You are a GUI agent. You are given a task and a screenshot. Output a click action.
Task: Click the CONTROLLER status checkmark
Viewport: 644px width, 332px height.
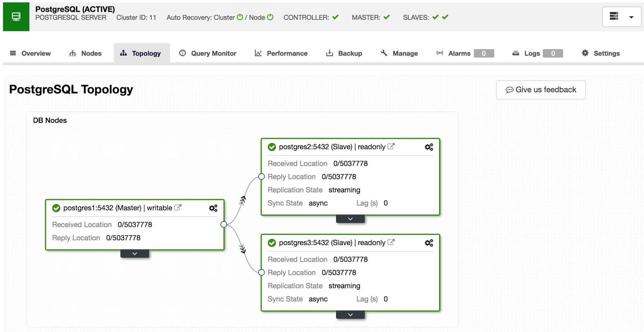[336, 17]
